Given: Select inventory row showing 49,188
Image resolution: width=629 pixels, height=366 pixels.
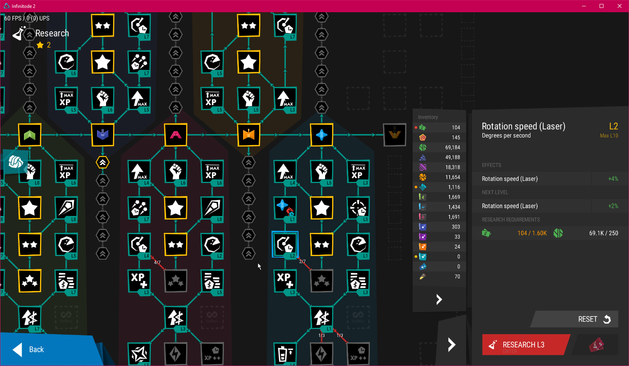Looking at the screenshot, I should [x=439, y=157].
